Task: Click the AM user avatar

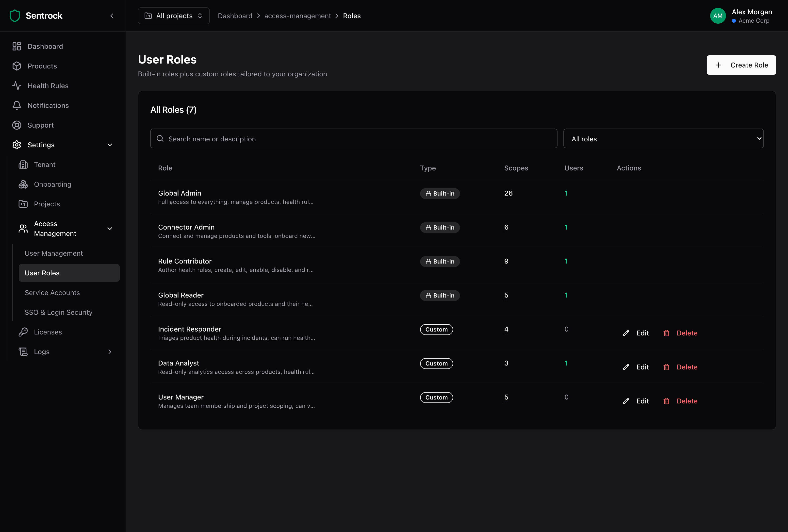Action: point(718,16)
